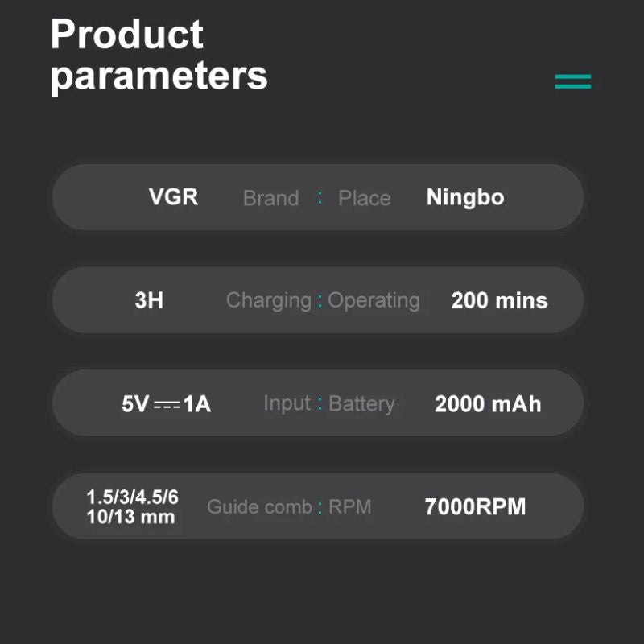The height and width of the screenshot is (644, 644).
Task: Click the direct current symbol between 5V and 1A
Action: pos(167,404)
